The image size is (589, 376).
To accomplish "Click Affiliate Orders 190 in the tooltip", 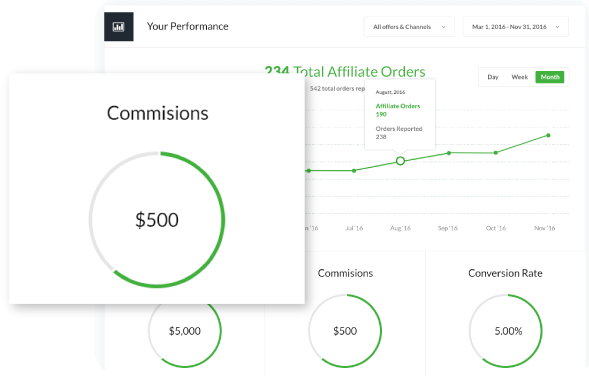I will (x=398, y=110).
